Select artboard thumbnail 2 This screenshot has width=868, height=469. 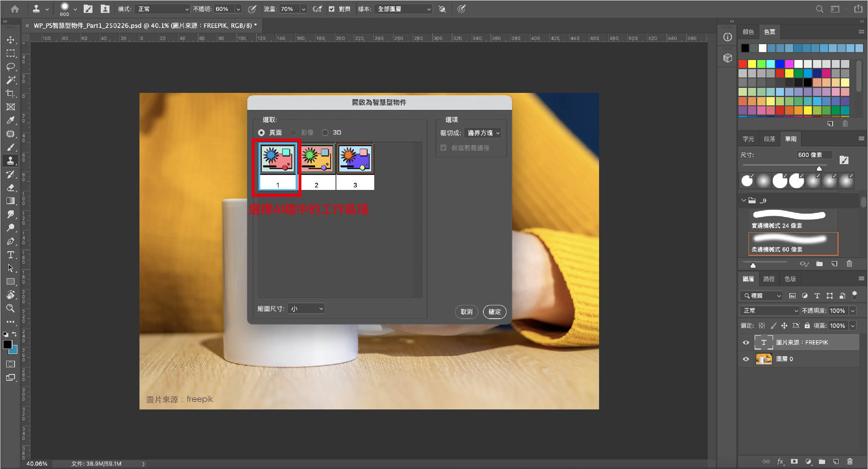pyautogui.click(x=316, y=167)
